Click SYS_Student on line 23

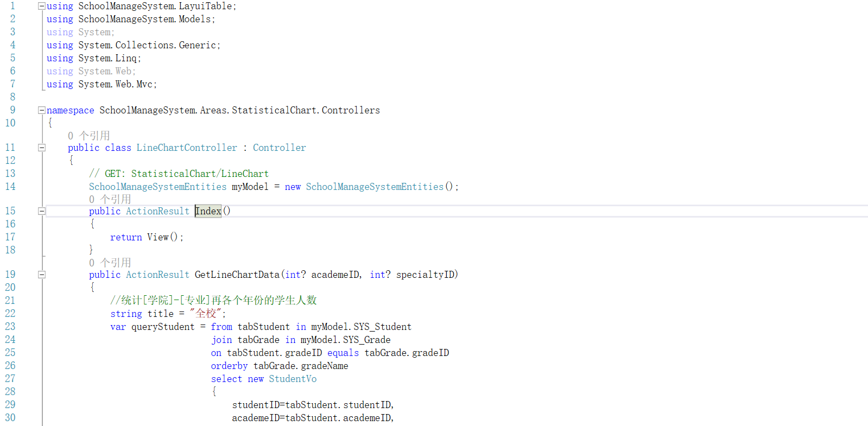383,327
